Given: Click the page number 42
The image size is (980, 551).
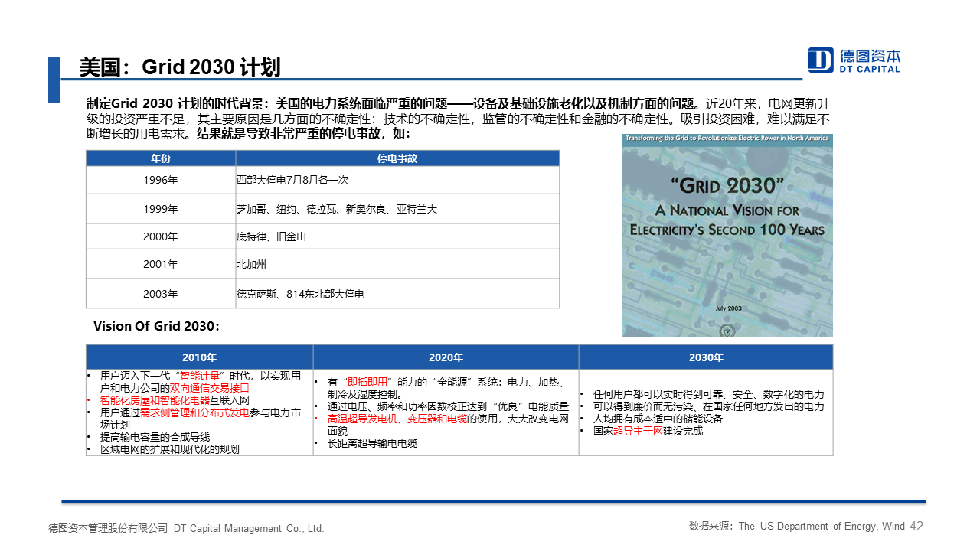Looking at the screenshot, I should click(x=916, y=526).
